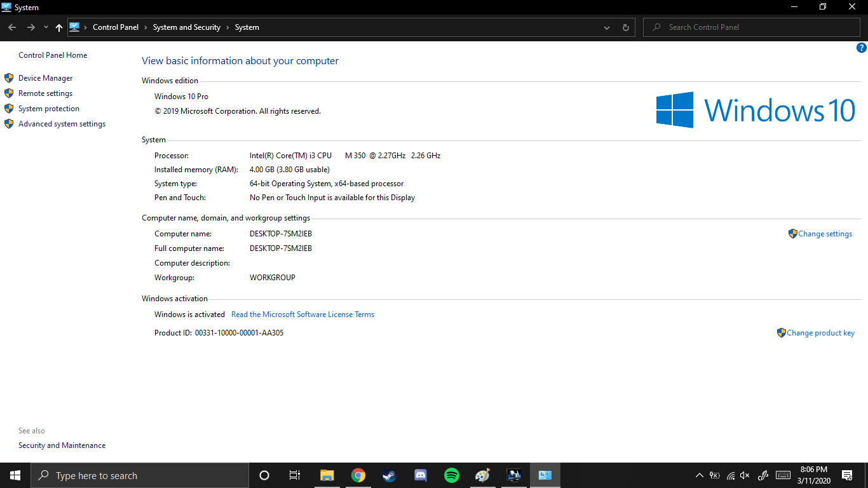Screen dimensions: 868x488
Task: Go to Control Panel Home
Action: pos(53,55)
